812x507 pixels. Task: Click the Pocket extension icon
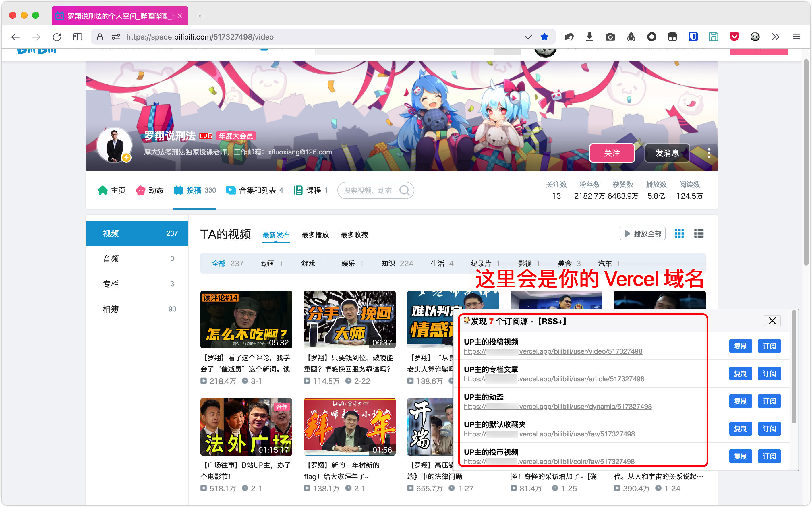tap(734, 37)
